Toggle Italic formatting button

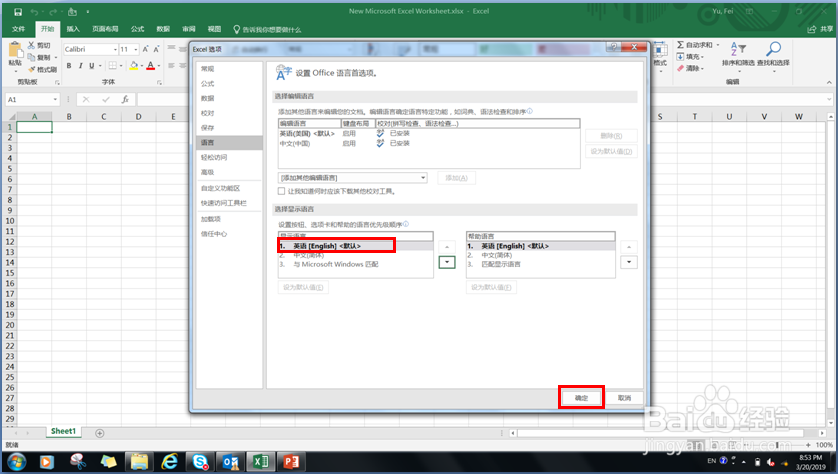tap(80, 65)
